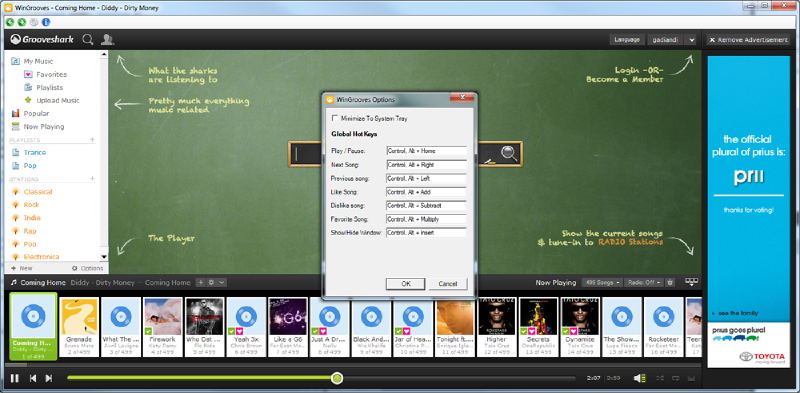
Task: Click the Like Song hotkey field
Action: pyautogui.click(x=427, y=192)
